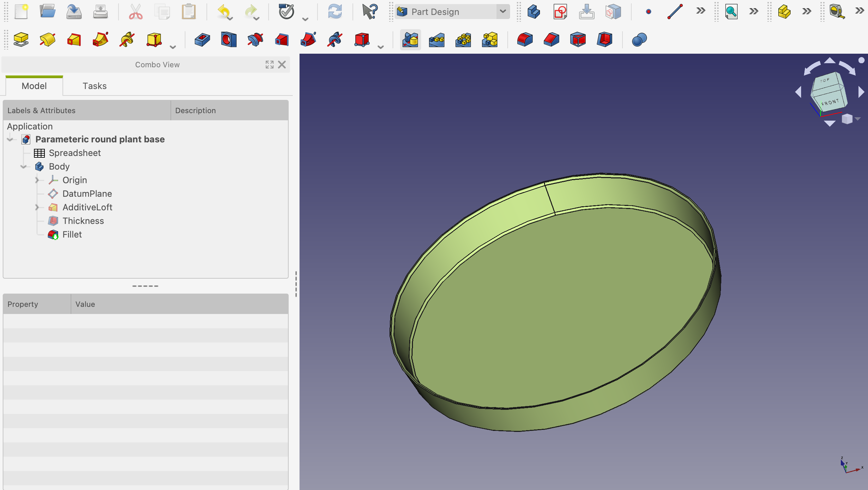868x490 pixels.
Task: Select the Pad tool
Action: 21,40
